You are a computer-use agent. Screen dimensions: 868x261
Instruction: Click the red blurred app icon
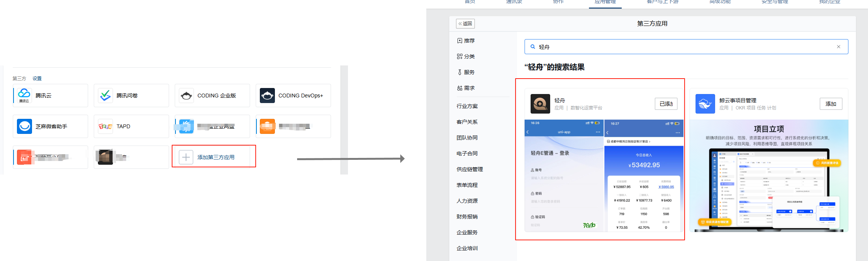pyautogui.click(x=24, y=157)
